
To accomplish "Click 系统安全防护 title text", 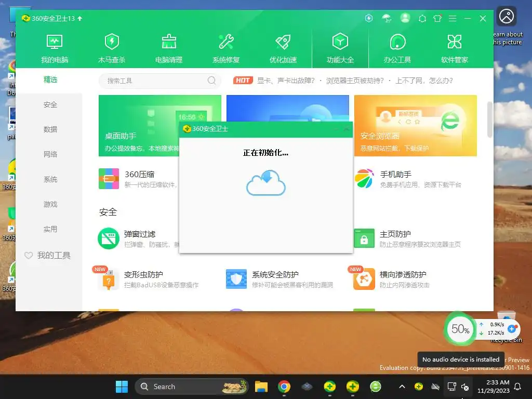I will [x=275, y=274].
